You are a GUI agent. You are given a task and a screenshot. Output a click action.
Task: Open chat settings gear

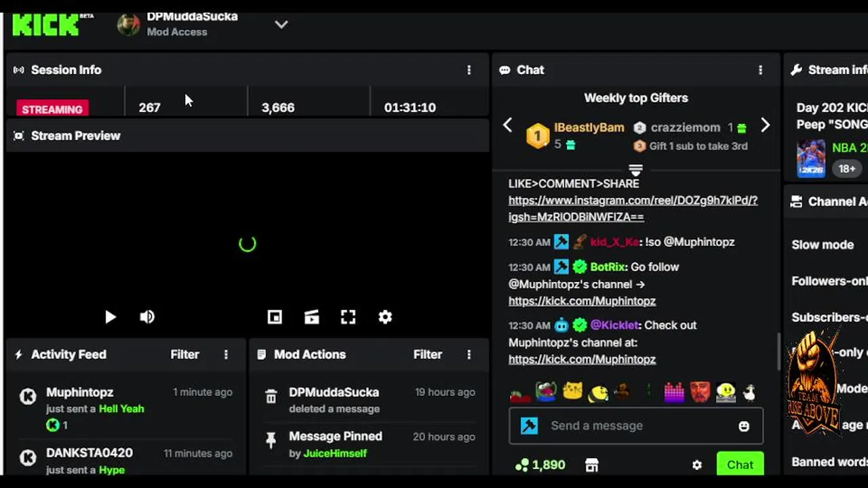696,465
